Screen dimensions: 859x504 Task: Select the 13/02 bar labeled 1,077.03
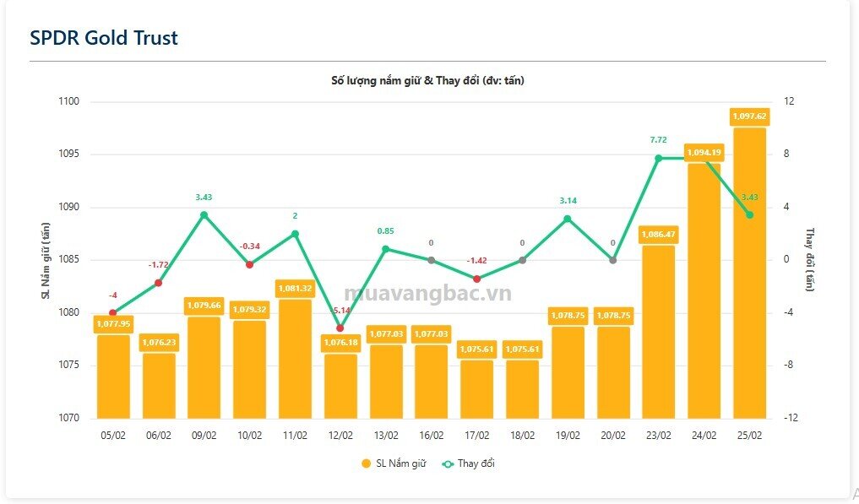[x=386, y=382]
